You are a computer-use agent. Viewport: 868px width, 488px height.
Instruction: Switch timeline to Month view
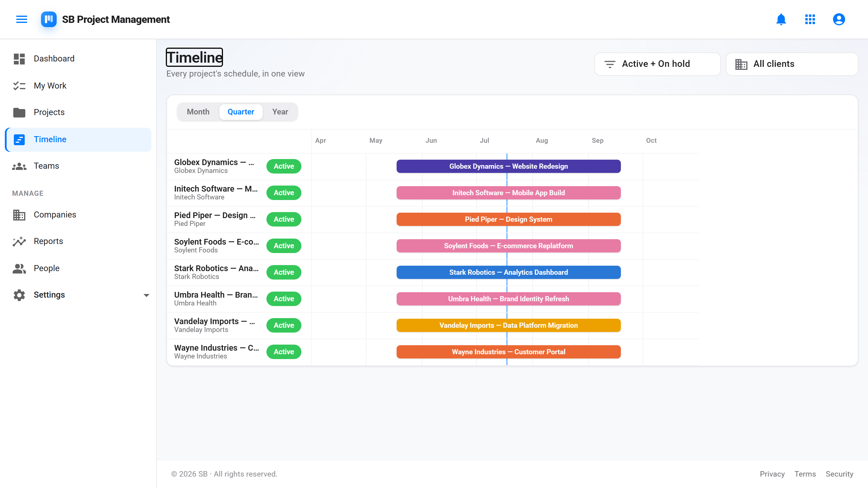coord(198,112)
